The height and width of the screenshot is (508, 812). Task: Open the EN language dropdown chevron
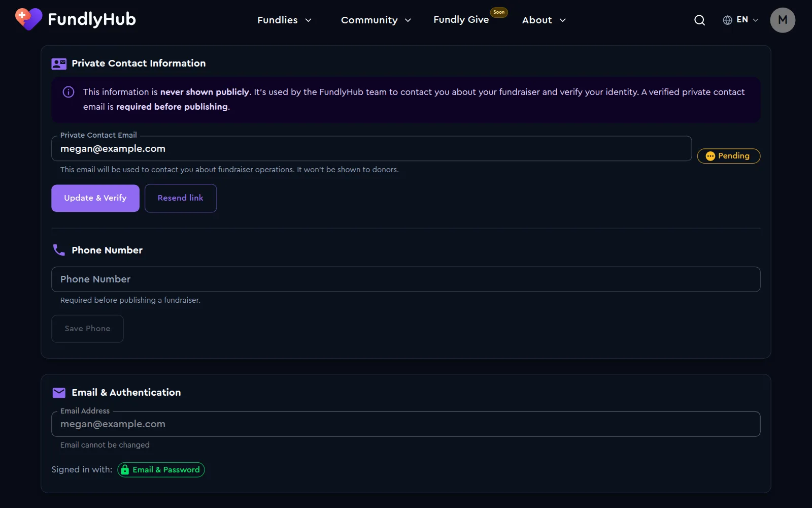pos(755,20)
